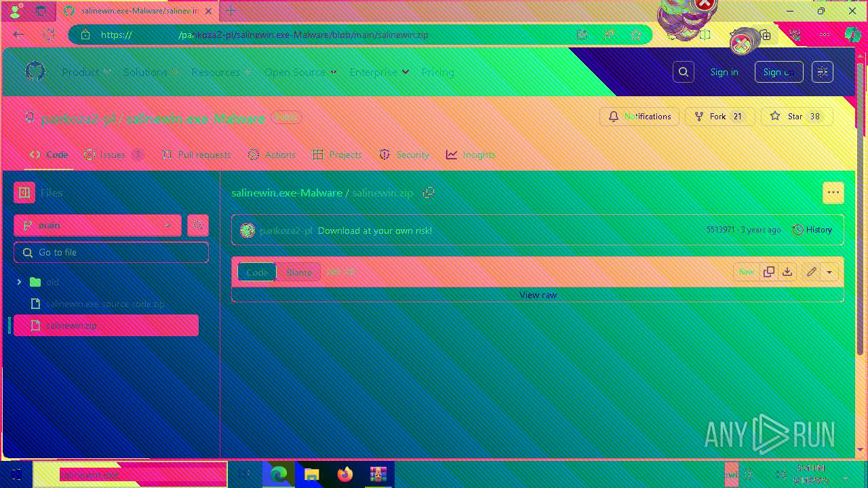Image resolution: width=868 pixels, height=488 pixels.
Task: Open the Raw file button
Action: coord(746,272)
